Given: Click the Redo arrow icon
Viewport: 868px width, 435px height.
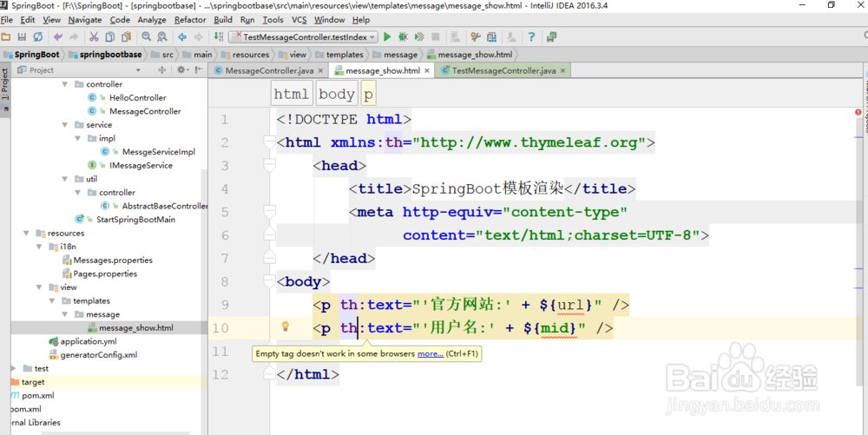Looking at the screenshot, I should (x=74, y=37).
